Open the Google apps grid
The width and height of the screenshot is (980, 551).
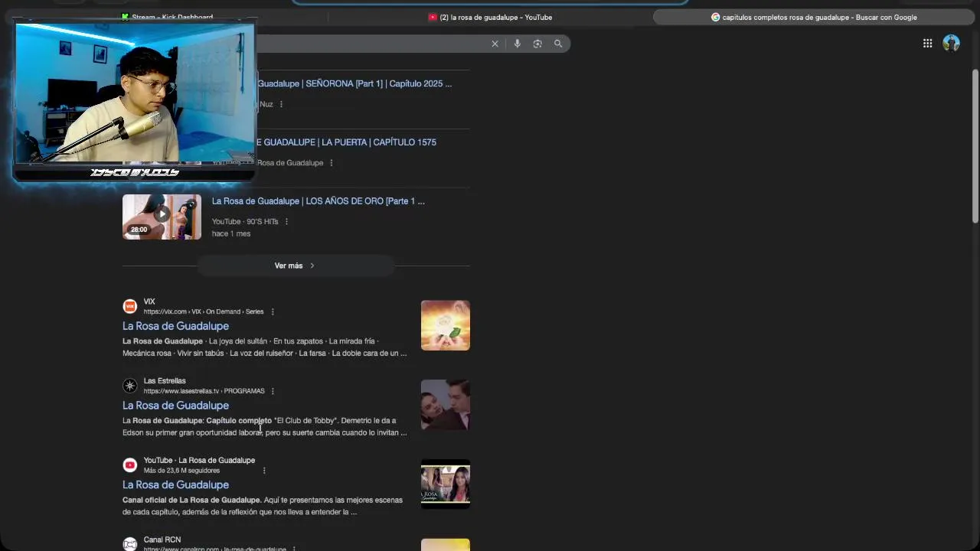point(927,44)
